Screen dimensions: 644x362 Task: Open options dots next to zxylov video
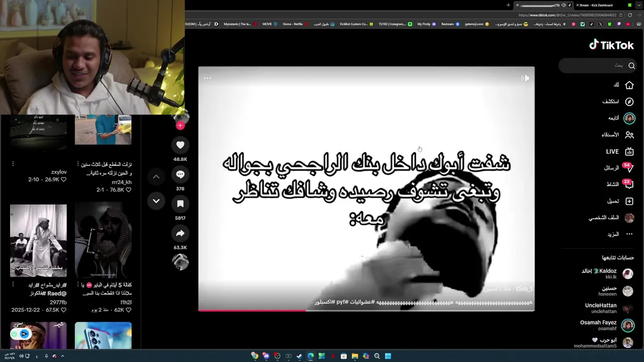(x=13, y=164)
